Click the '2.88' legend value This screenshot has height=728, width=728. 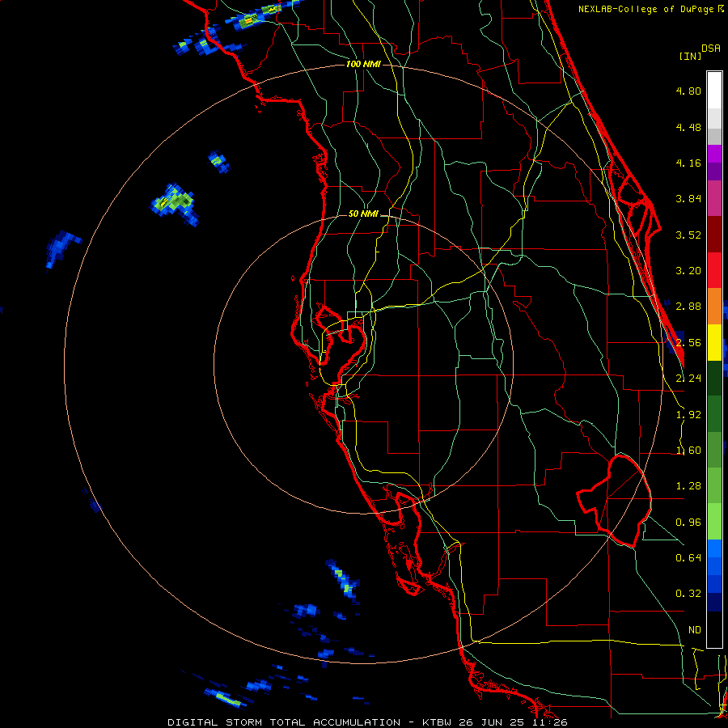coord(688,307)
